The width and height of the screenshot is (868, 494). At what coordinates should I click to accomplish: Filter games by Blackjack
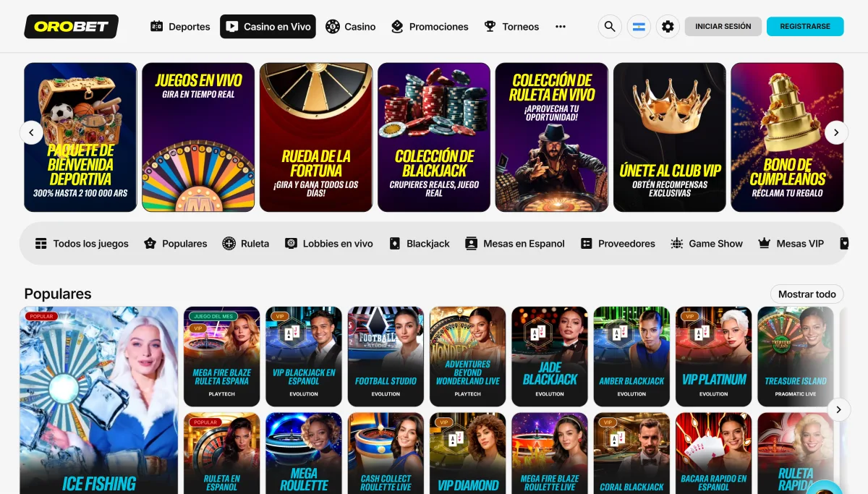point(420,244)
